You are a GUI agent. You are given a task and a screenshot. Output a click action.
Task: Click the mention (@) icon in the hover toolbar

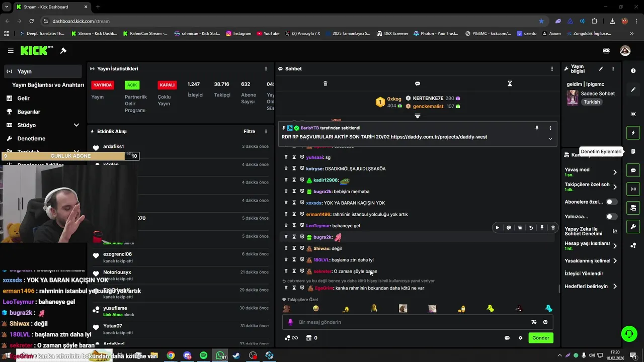click(x=509, y=228)
